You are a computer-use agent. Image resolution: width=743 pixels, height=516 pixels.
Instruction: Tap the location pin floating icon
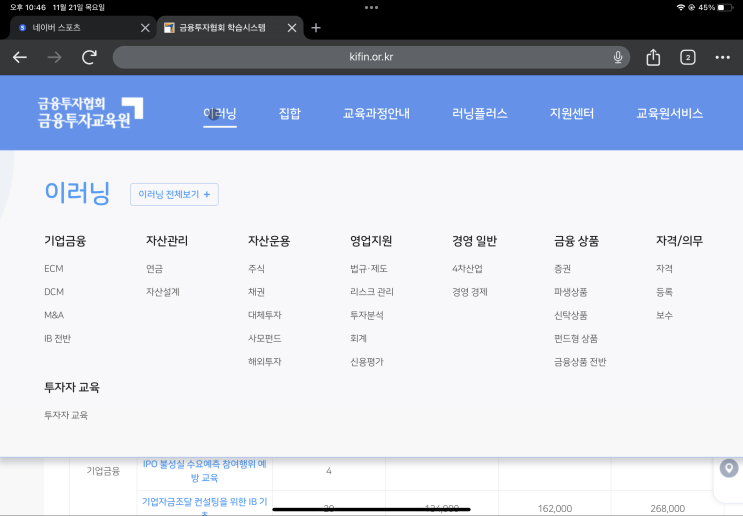tap(729, 468)
